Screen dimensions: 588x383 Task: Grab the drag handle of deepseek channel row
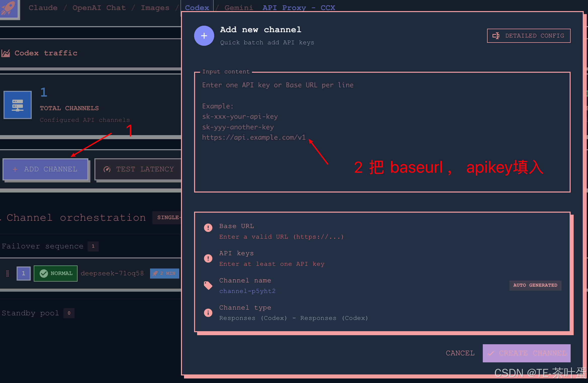click(x=8, y=273)
